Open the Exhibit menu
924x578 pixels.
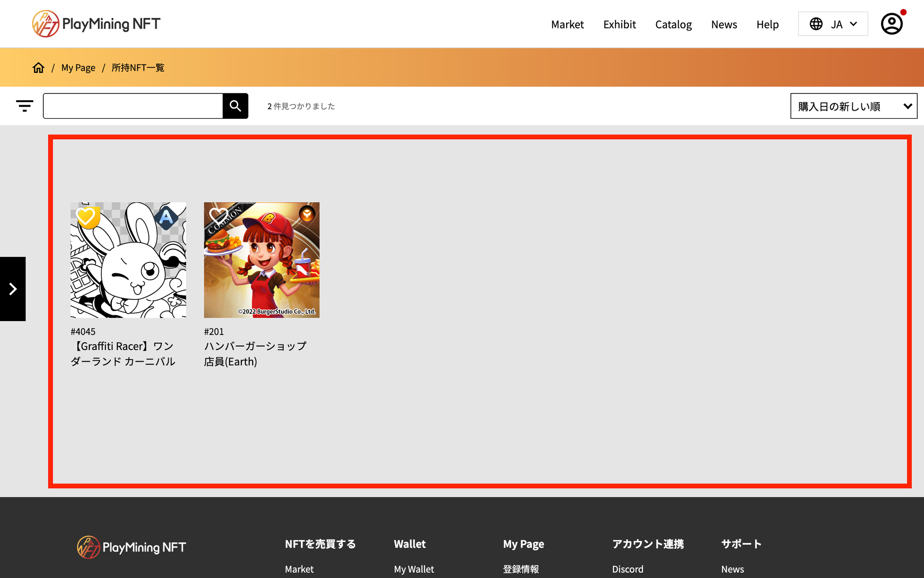[x=619, y=24]
